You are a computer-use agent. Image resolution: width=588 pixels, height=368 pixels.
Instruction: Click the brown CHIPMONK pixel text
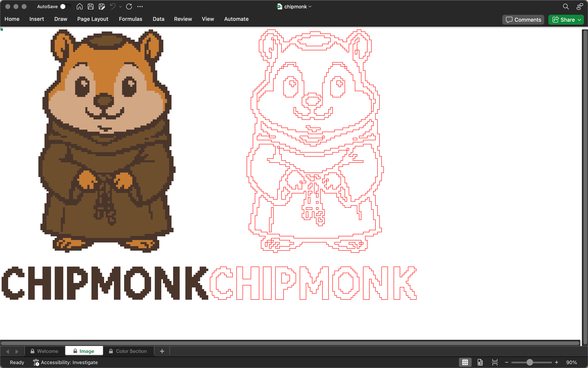point(105,283)
